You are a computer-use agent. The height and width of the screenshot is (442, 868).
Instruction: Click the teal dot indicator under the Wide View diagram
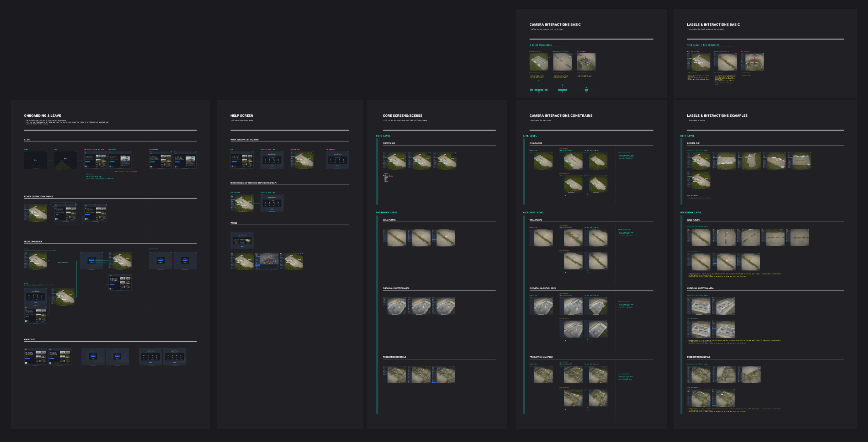coord(539,81)
